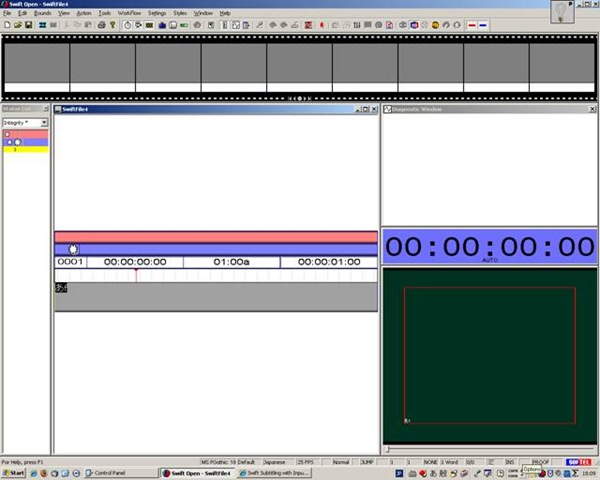
Task: Open the Integrity dropdown in the left panel
Action: (x=44, y=122)
